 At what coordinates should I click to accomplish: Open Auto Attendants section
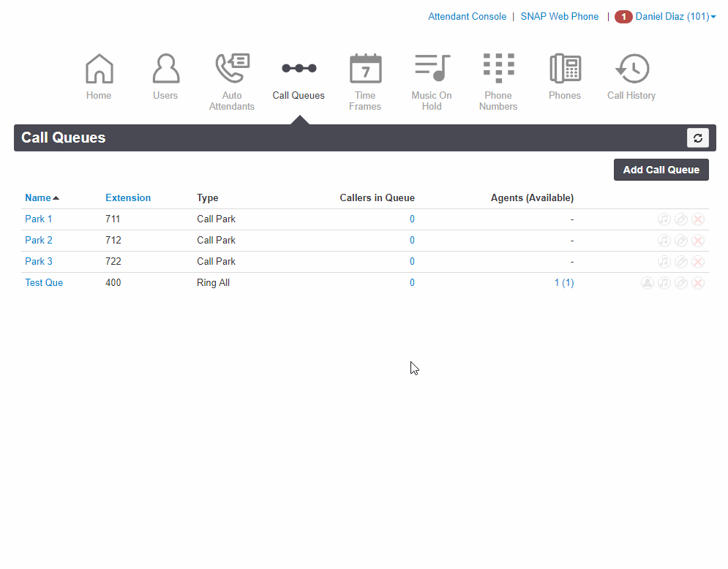point(232,69)
